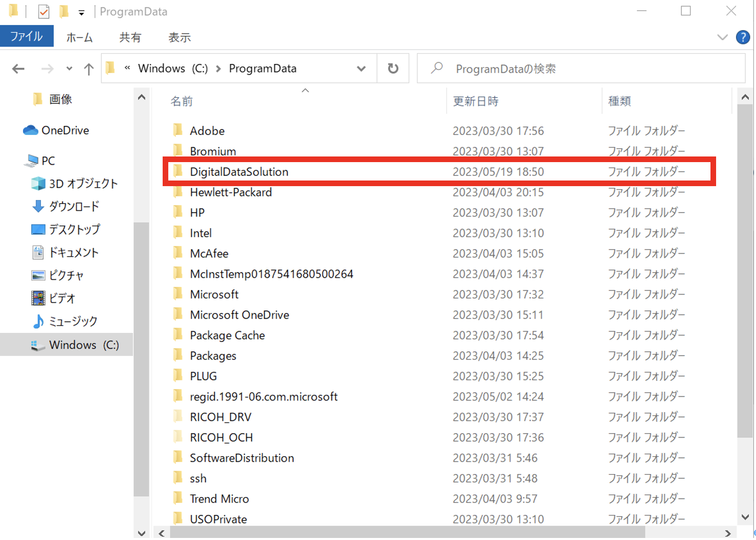756x540 pixels.
Task: Sort by the 種類 column header
Action: [x=619, y=101]
